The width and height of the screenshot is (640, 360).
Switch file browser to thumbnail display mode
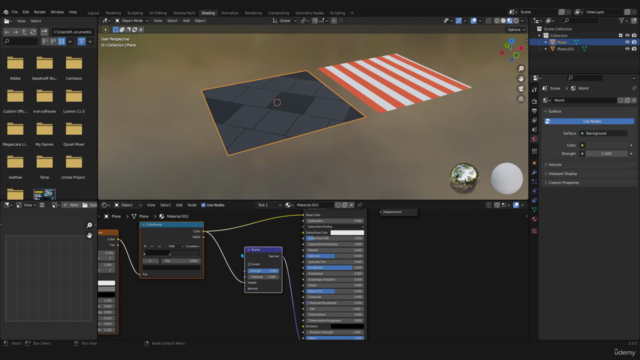[x=62, y=41]
